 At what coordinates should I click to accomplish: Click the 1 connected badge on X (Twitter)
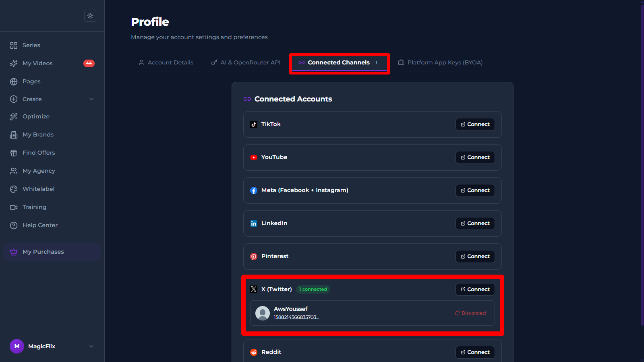click(313, 289)
